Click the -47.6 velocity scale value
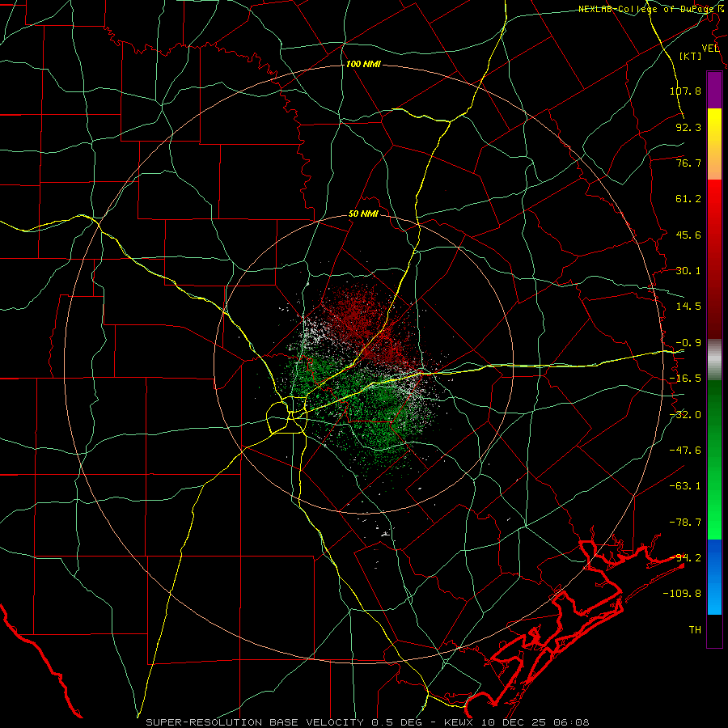728x728 pixels. pos(685,451)
